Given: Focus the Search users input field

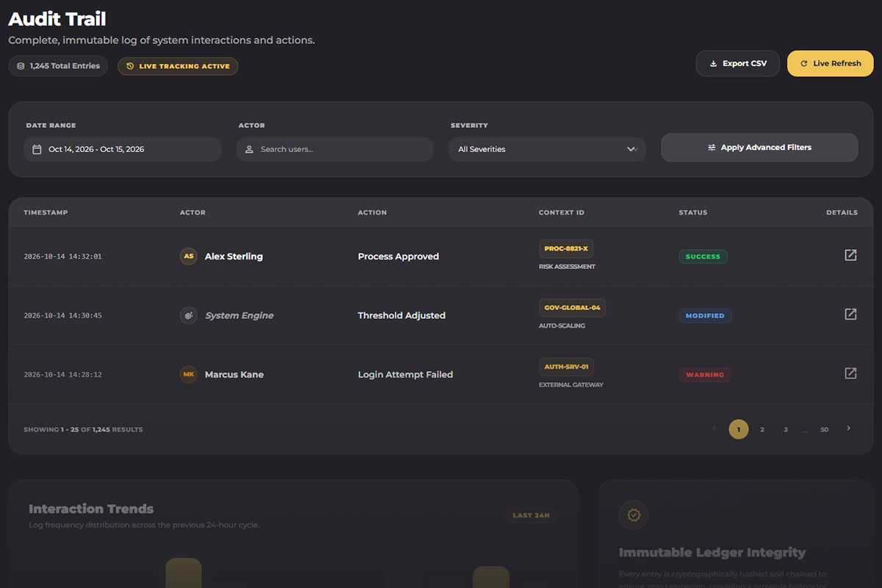Looking at the screenshot, I should (x=335, y=149).
